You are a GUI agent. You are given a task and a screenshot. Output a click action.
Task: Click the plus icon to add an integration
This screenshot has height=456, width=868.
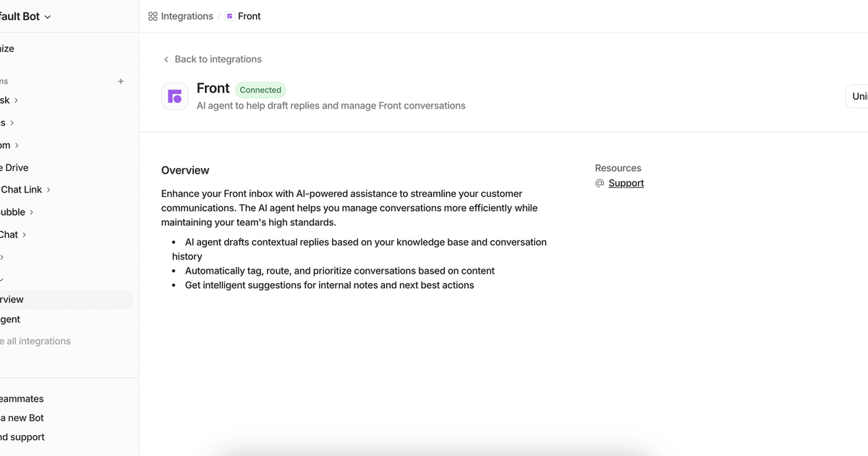(120, 81)
